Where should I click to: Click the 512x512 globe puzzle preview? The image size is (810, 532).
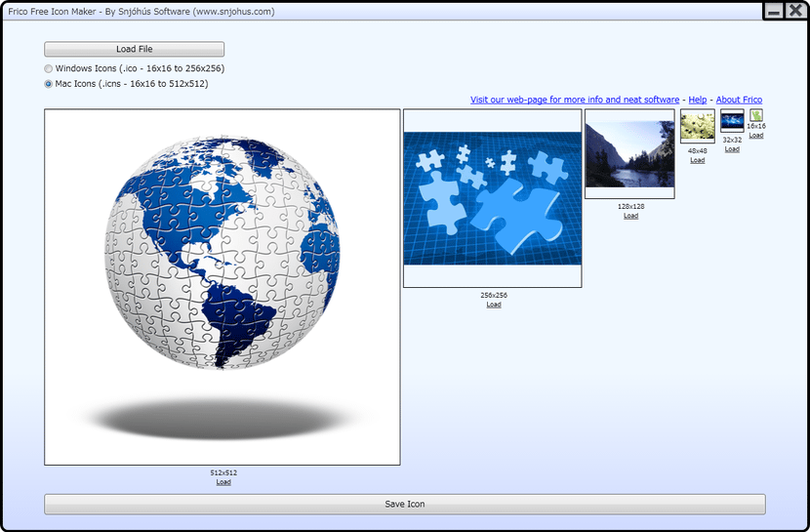[223, 287]
